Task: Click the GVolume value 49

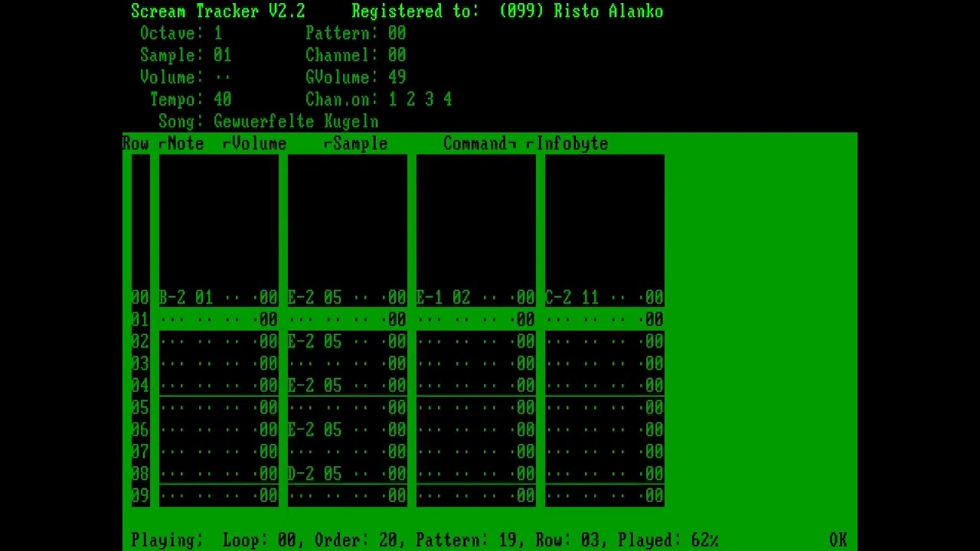Action: 397,77
